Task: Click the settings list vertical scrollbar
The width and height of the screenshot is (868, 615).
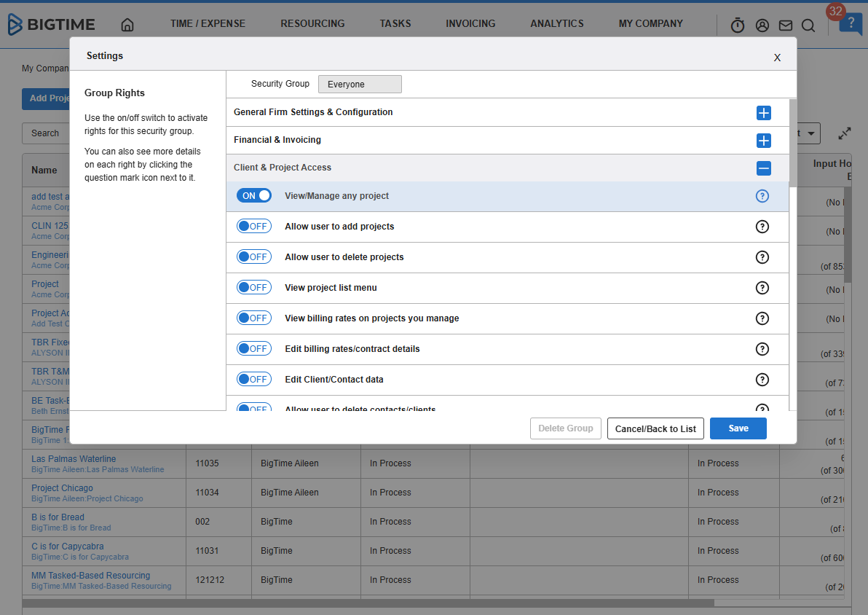Action: click(793, 143)
